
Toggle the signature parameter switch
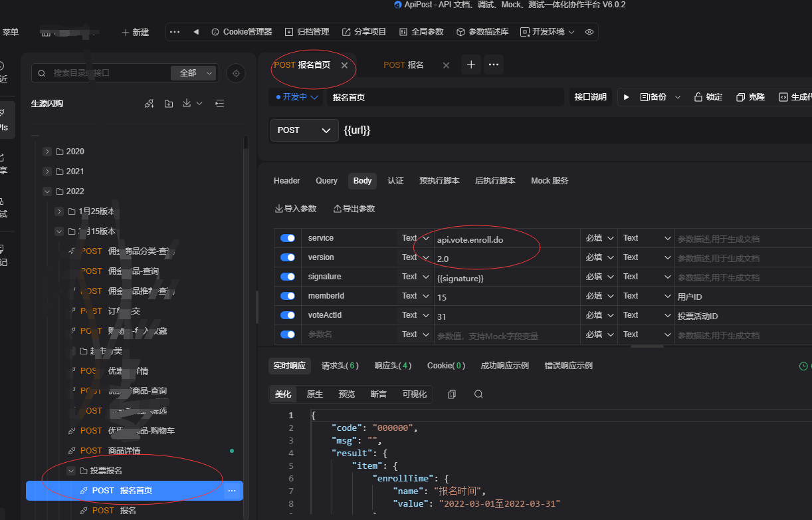288,277
